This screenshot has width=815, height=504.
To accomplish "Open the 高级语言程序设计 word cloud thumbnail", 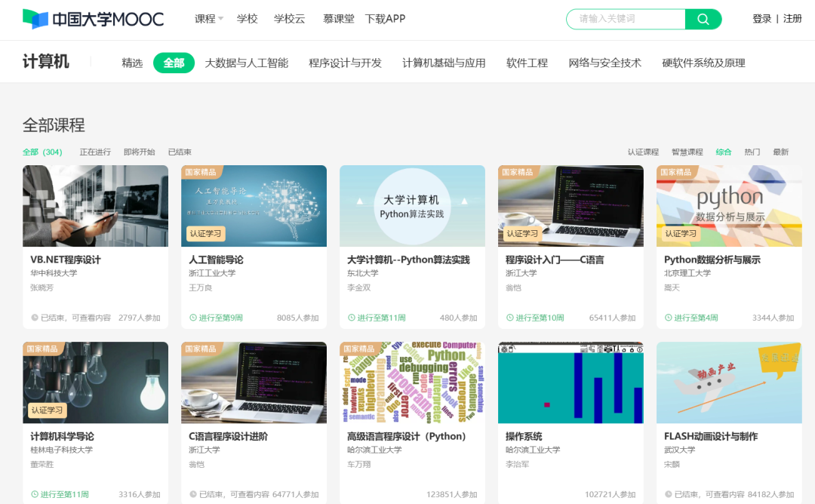I will 412,383.
